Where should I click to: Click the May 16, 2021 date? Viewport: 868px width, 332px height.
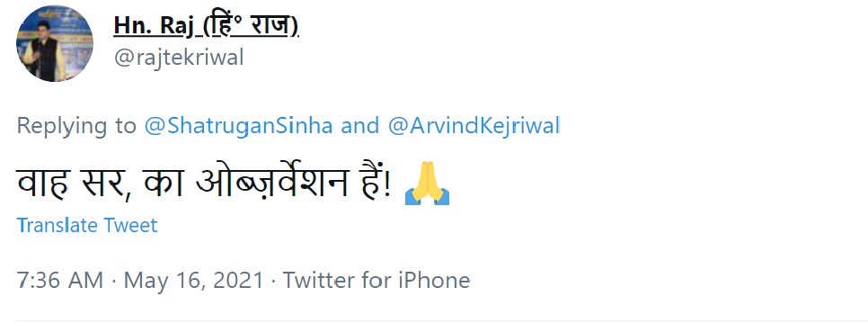pos(194,281)
